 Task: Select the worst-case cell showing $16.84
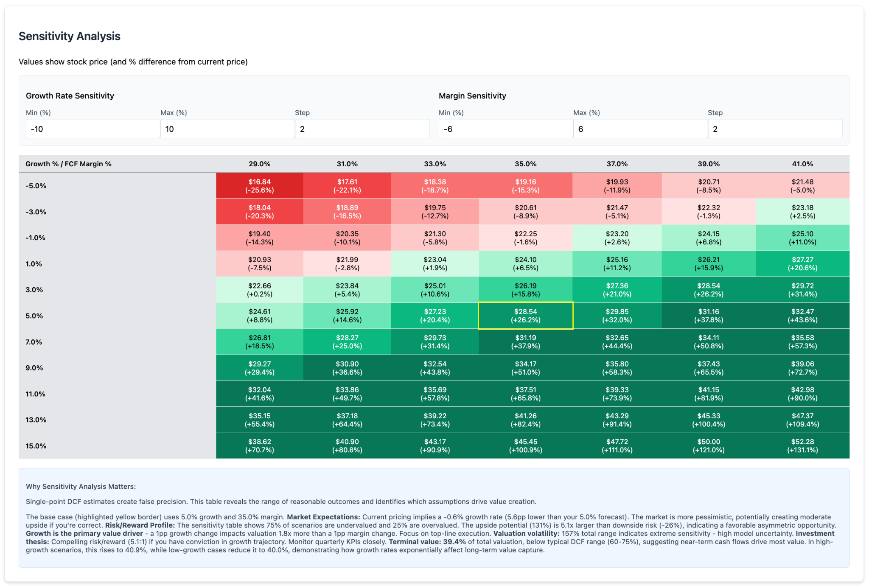coord(259,185)
